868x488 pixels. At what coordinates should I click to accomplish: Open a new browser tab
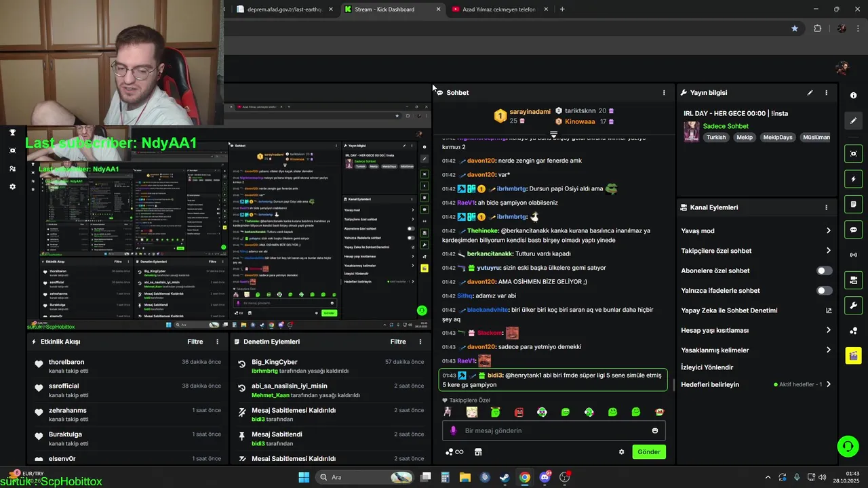[x=562, y=9]
